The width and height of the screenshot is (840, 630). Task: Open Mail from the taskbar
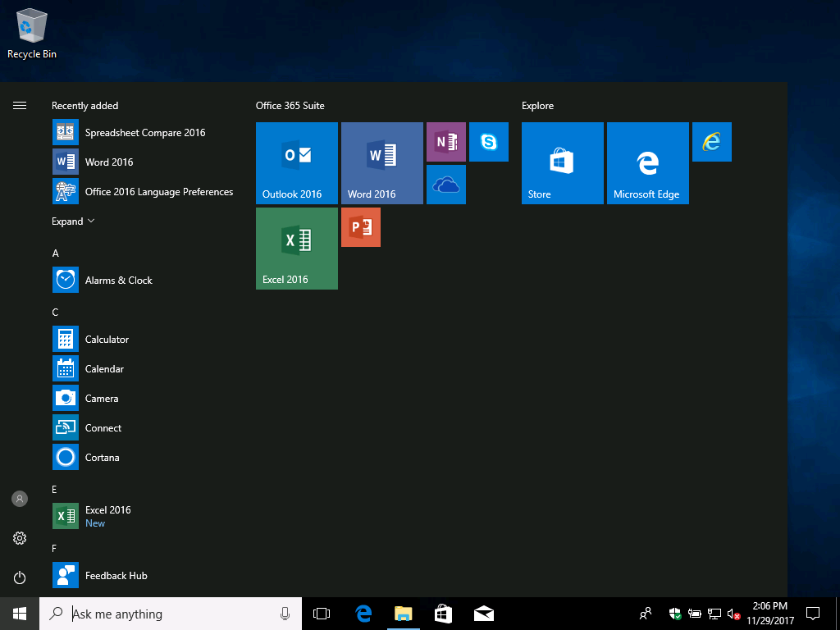(x=484, y=614)
